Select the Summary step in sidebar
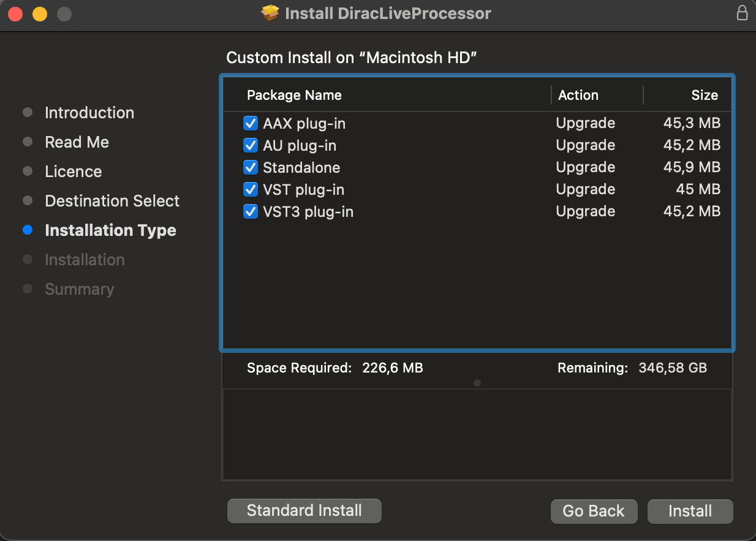The width and height of the screenshot is (756, 541). (x=80, y=289)
